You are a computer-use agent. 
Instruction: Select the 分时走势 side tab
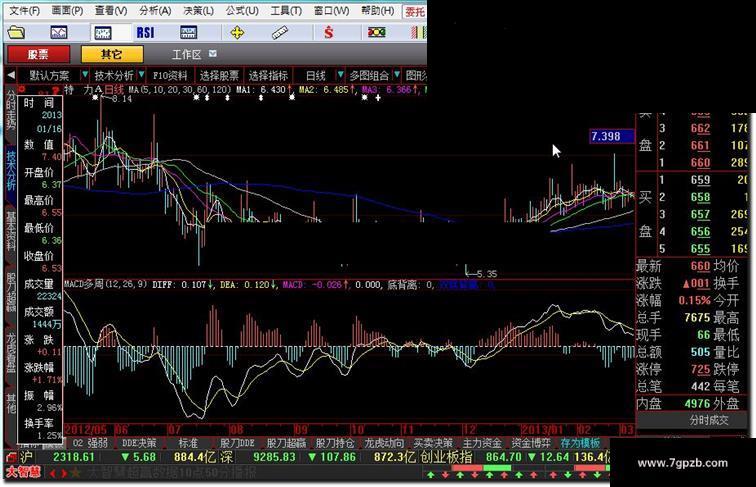(11, 109)
